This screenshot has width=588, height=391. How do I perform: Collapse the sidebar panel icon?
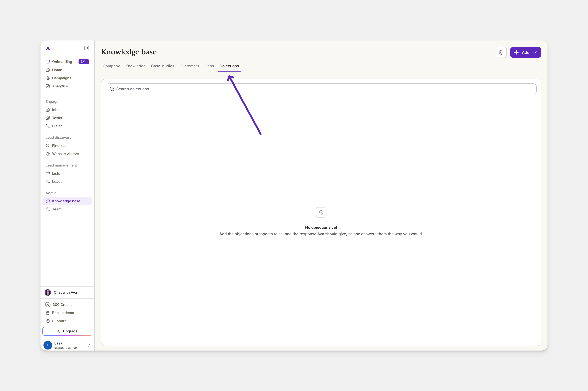click(x=87, y=48)
